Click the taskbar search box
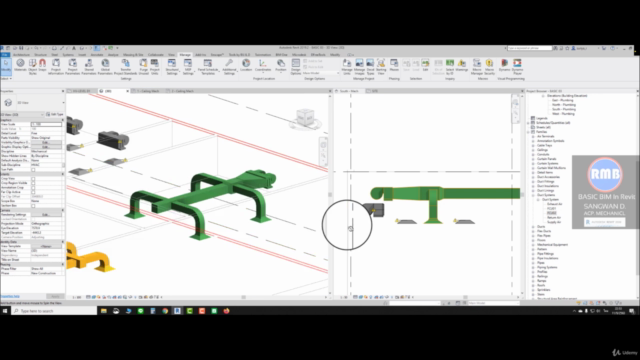 54,311
